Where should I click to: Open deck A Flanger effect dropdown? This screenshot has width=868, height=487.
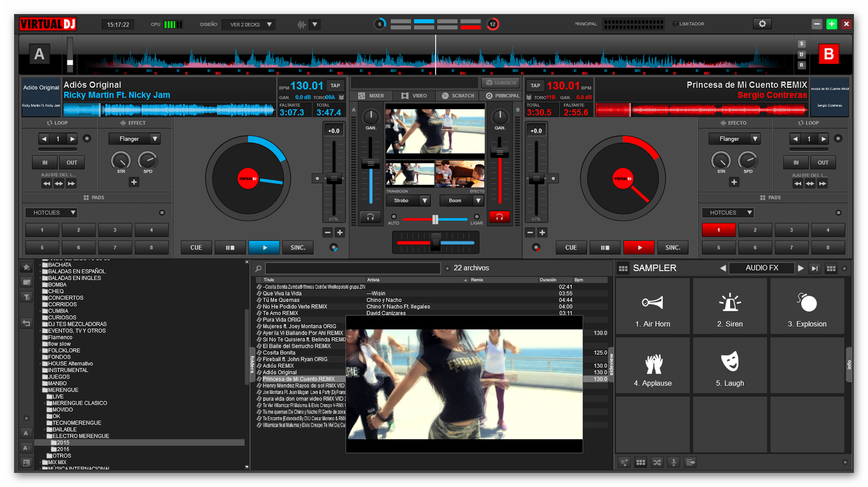pyautogui.click(x=134, y=139)
